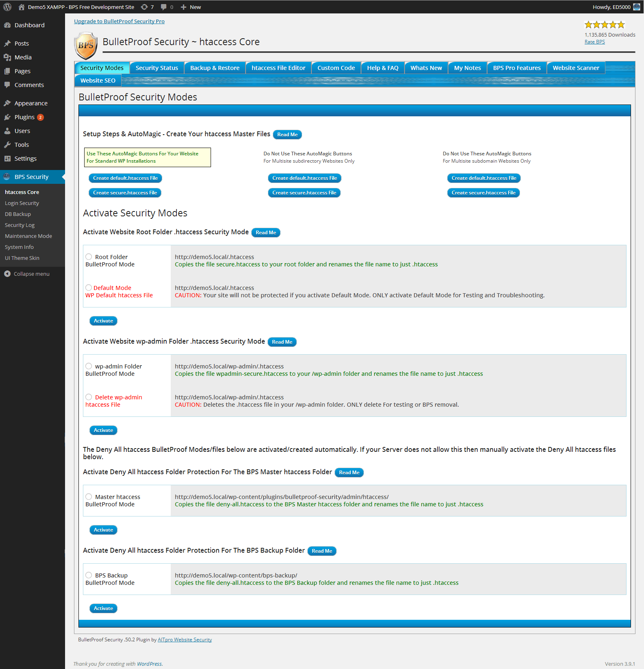Open the comments bubble in admin bar
The image size is (644, 669).
click(x=163, y=7)
